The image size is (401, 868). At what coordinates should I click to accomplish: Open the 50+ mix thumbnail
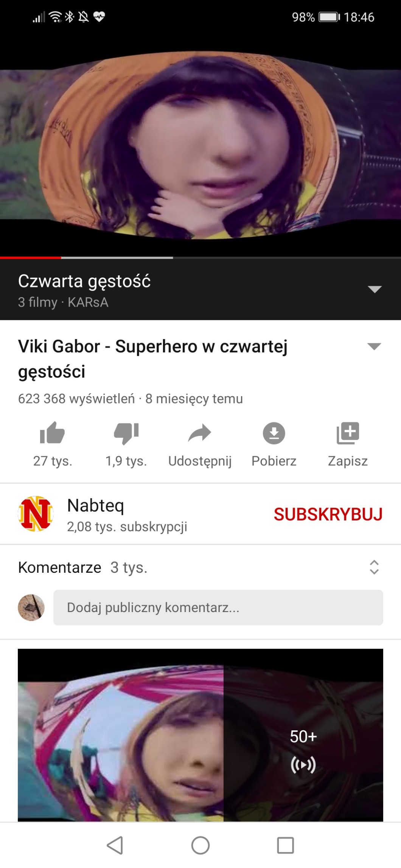coord(201,735)
